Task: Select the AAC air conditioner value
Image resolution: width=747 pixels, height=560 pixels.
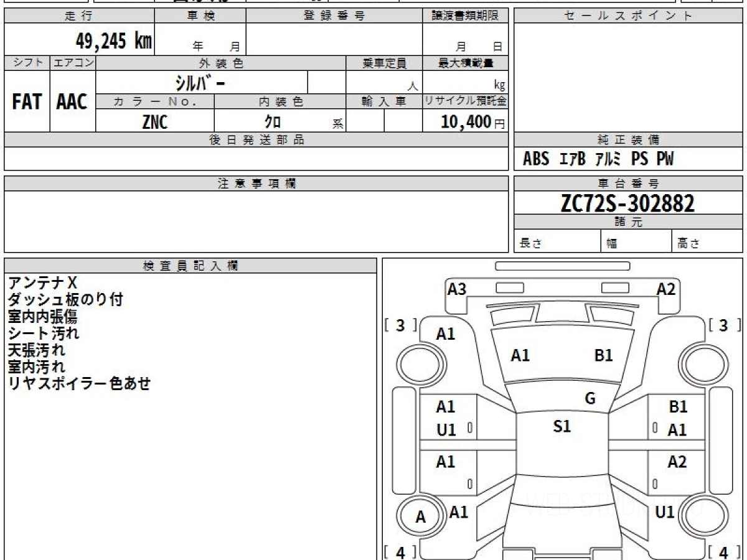Action: (72, 102)
